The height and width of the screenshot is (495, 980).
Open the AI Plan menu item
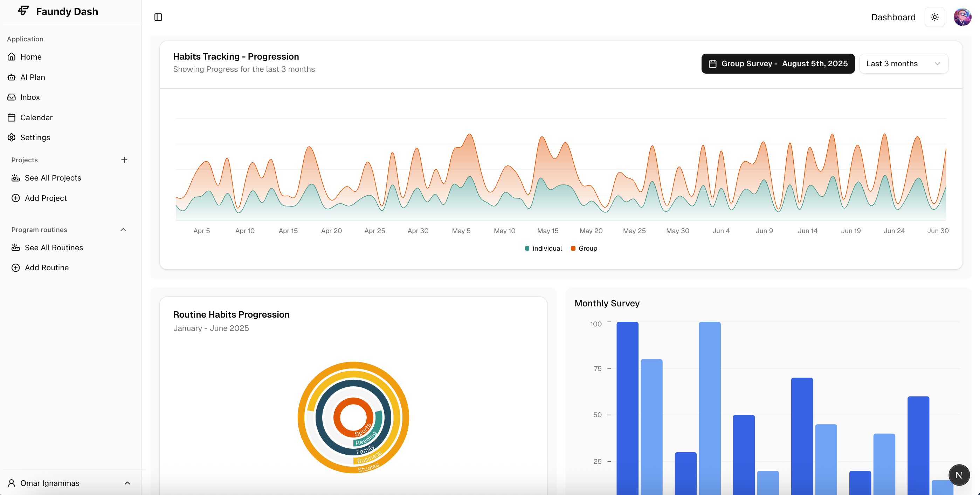71,77
